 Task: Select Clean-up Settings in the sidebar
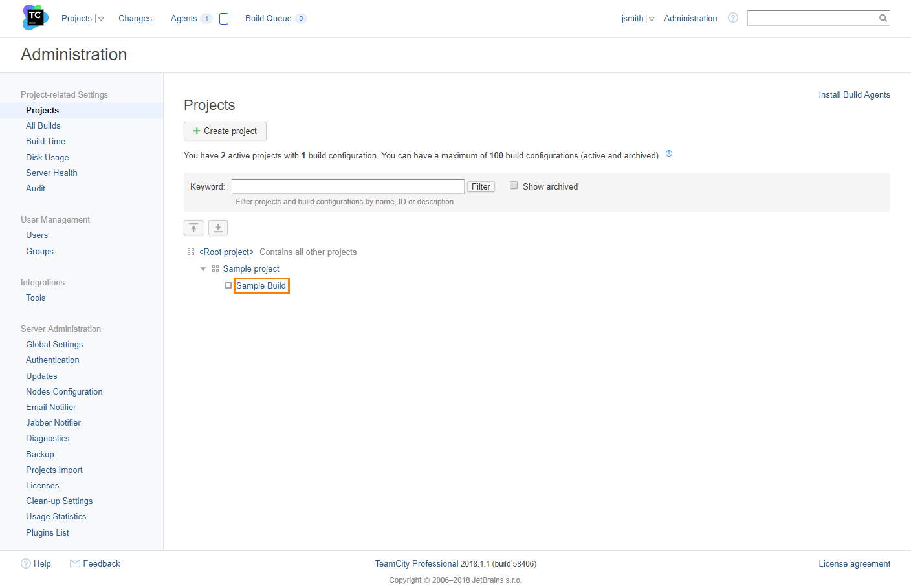pos(59,501)
